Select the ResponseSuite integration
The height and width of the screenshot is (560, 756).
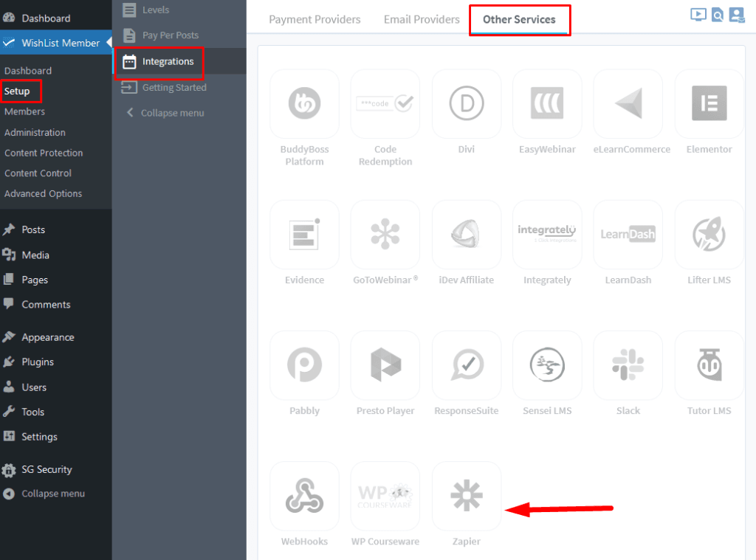[x=467, y=364]
